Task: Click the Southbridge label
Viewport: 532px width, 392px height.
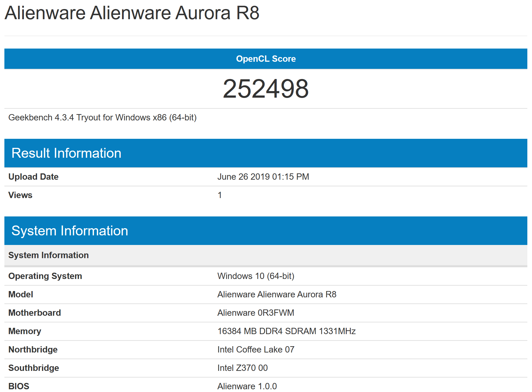Action: (x=34, y=368)
